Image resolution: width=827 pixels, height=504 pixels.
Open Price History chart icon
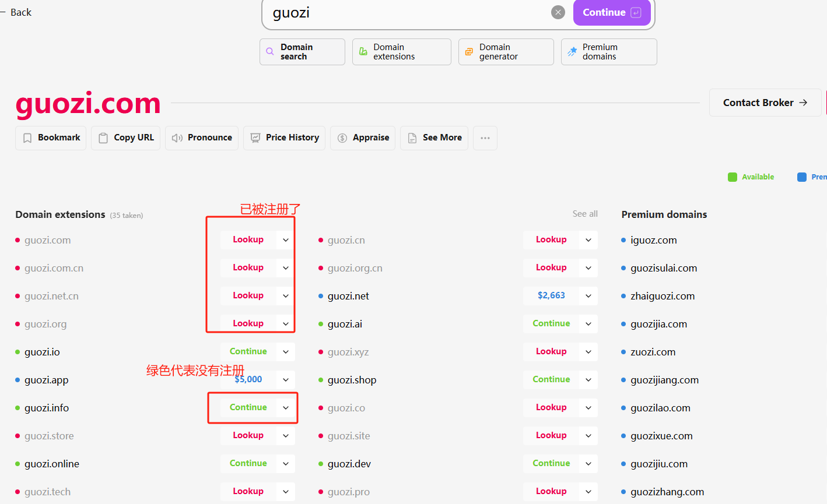coord(255,138)
